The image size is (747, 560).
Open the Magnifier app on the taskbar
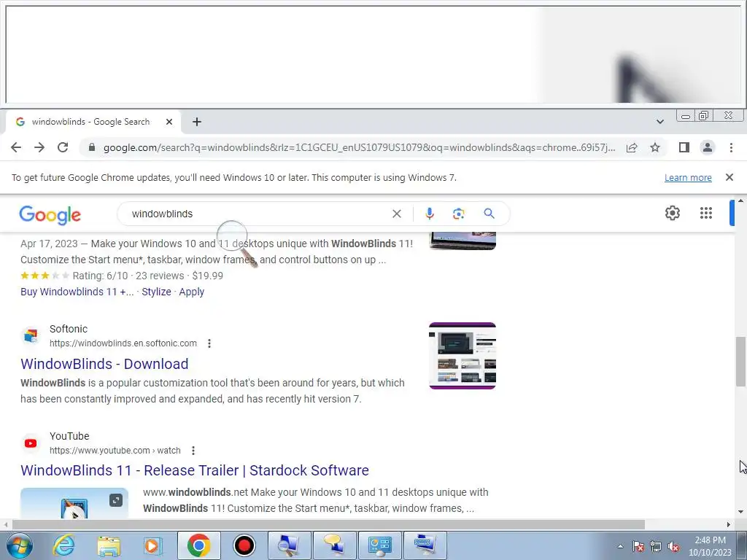tap(289, 545)
